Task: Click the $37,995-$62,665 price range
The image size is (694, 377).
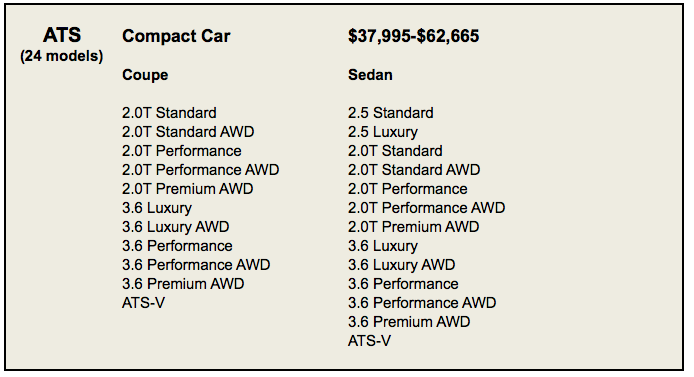Action: (413, 36)
